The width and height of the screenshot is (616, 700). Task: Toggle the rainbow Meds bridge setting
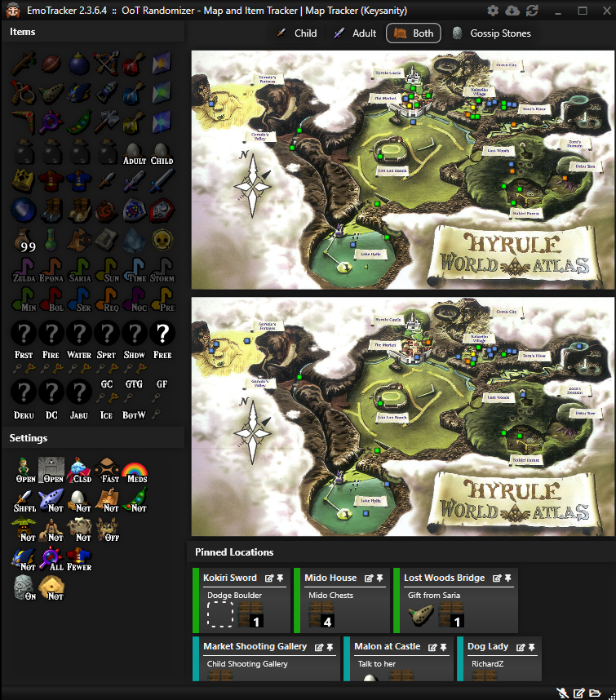pyautogui.click(x=135, y=471)
